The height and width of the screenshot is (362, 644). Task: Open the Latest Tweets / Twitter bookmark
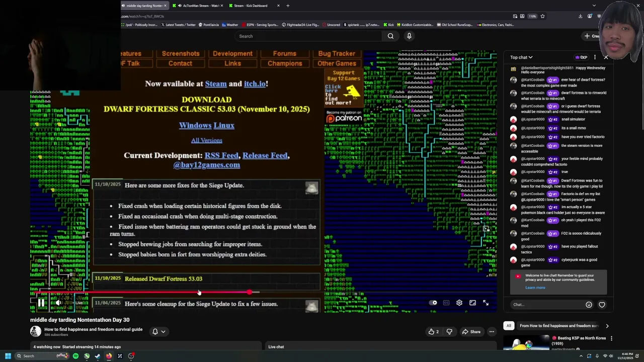(x=178, y=25)
